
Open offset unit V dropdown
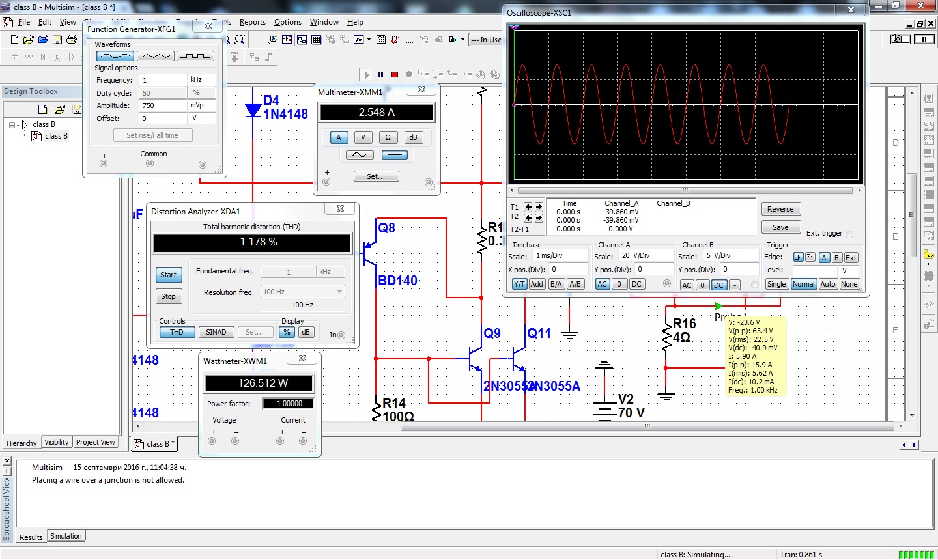[x=202, y=119]
